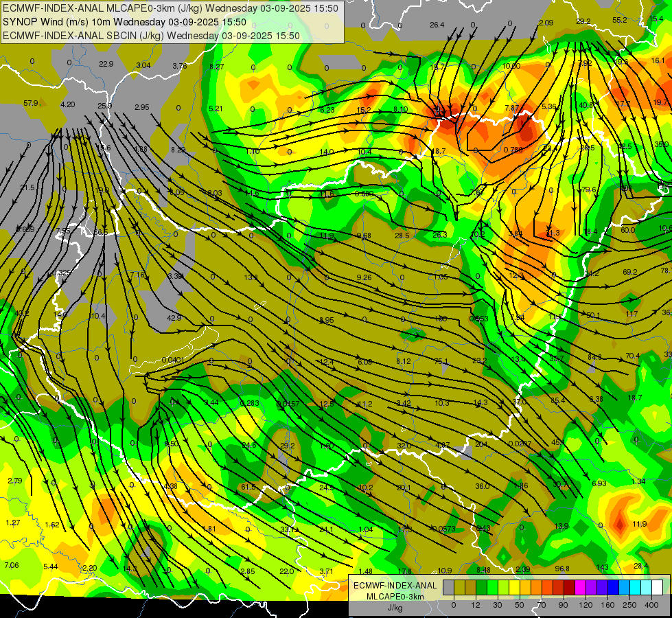Screen dimensions: 672x618
Task: Click the map value '5.44'
Action: (x=51, y=566)
